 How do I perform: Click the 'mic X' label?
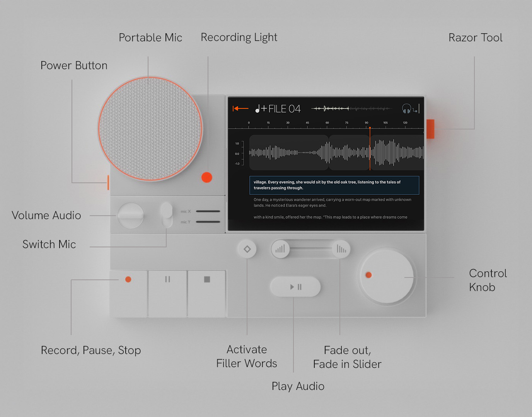point(186,211)
